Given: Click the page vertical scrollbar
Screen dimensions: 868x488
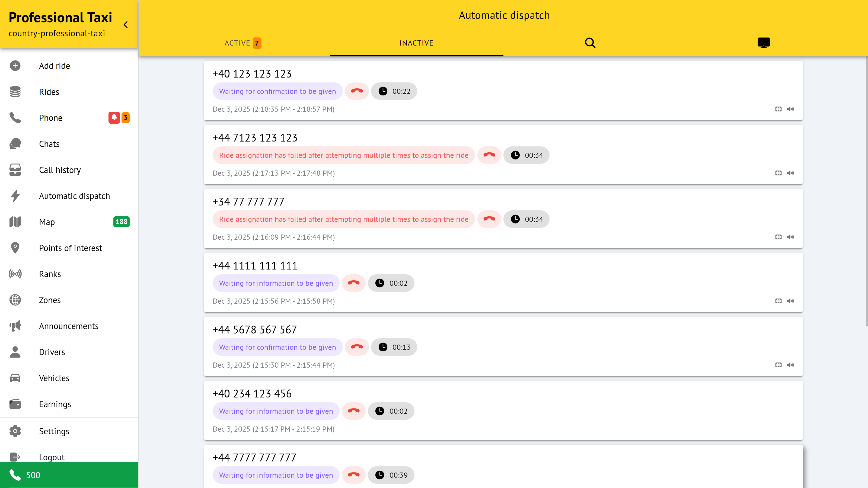Looking at the screenshot, I should pyautogui.click(x=866, y=192).
